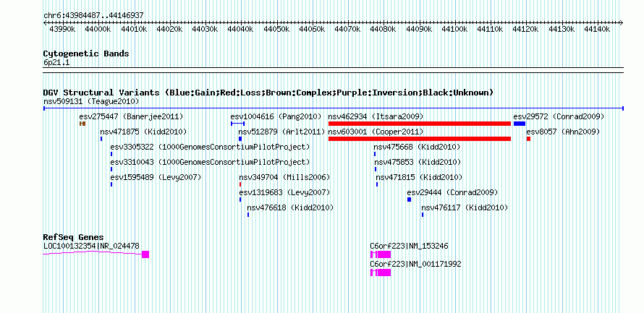Select the esv275447 (Banerjee2011) label

tap(131, 116)
